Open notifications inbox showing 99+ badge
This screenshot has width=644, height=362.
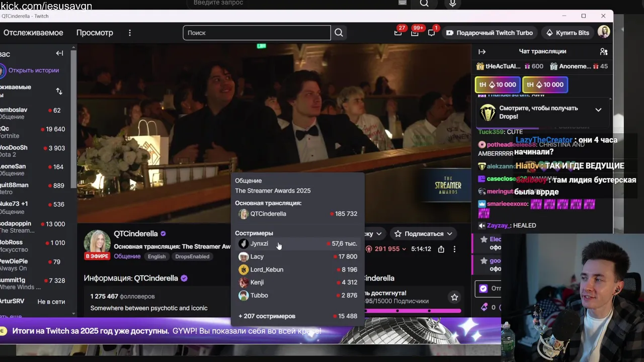415,33
